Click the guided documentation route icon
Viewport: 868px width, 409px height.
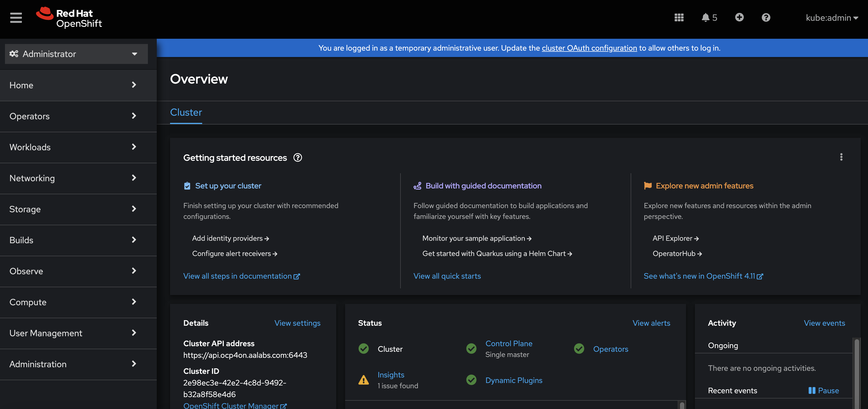[417, 186]
